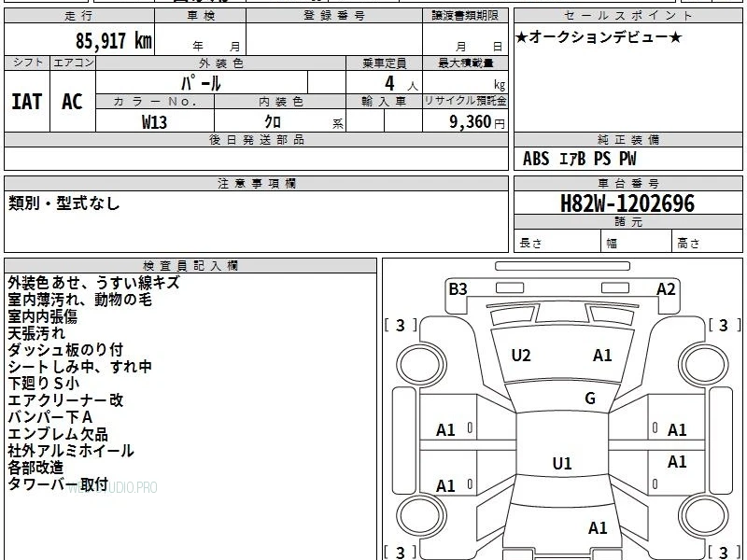
Task: Click the "B3" damage mark on diagram
Action: [x=458, y=289]
